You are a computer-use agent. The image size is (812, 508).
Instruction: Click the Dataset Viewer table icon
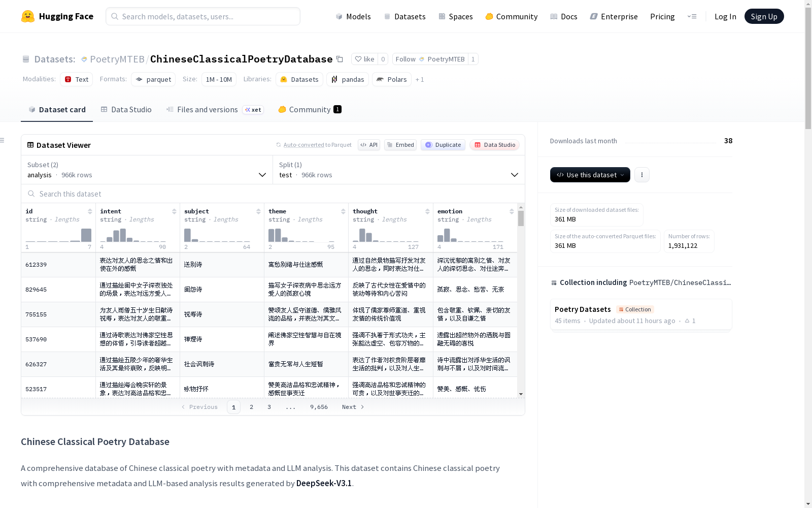click(30, 145)
